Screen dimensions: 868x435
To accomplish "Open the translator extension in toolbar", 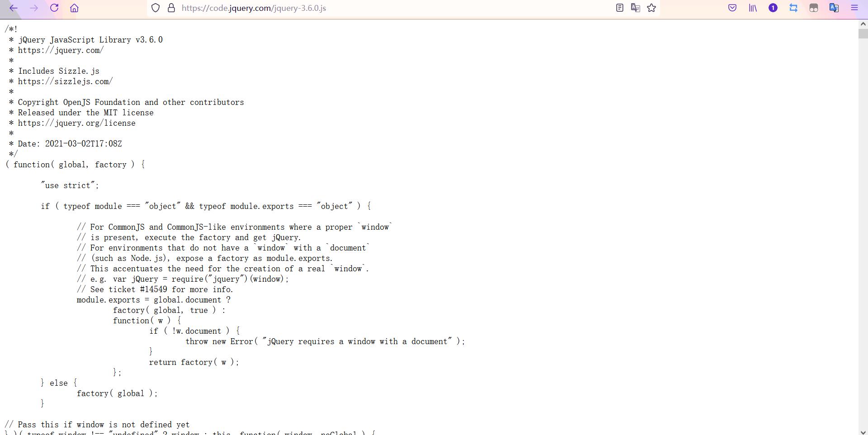I will click(834, 8).
